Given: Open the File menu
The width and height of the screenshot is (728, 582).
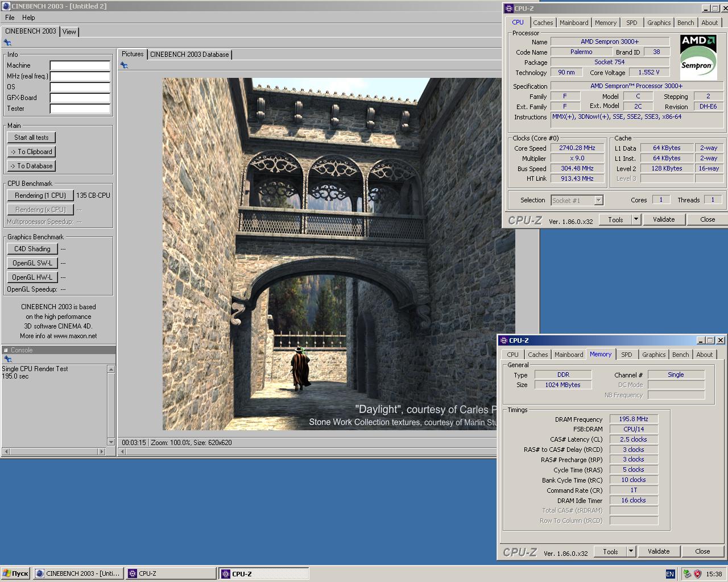Looking at the screenshot, I should [x=10, y=18].
